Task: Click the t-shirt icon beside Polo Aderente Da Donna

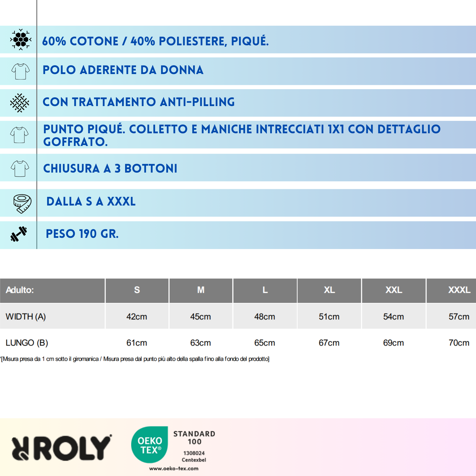Action: pos(20,71)
